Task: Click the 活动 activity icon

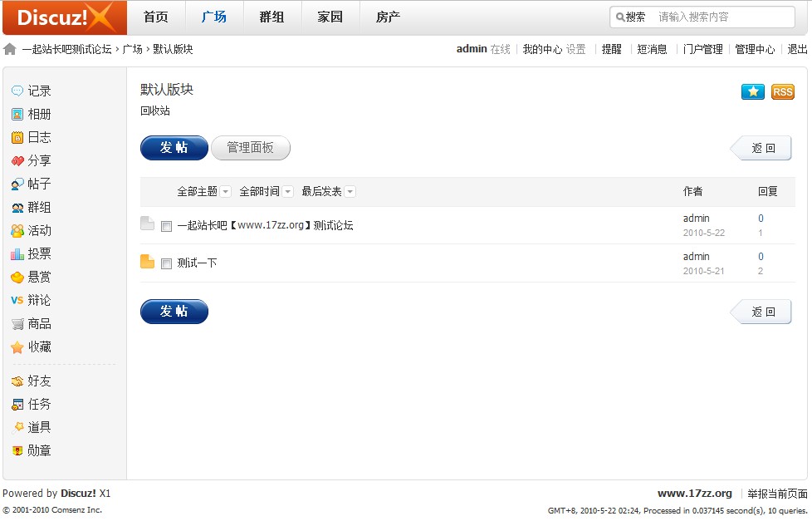Action: click(17, 231)
